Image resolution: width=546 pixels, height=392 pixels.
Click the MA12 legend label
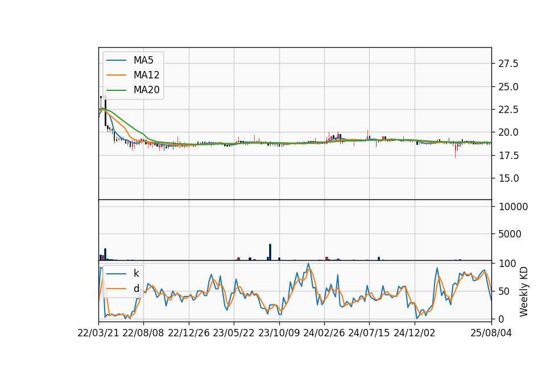[147, 75]
